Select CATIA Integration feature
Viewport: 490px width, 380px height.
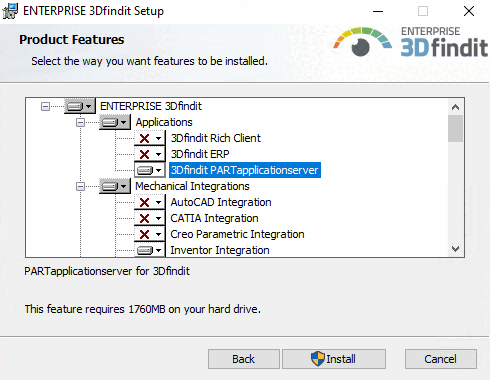tap(214, 218)
